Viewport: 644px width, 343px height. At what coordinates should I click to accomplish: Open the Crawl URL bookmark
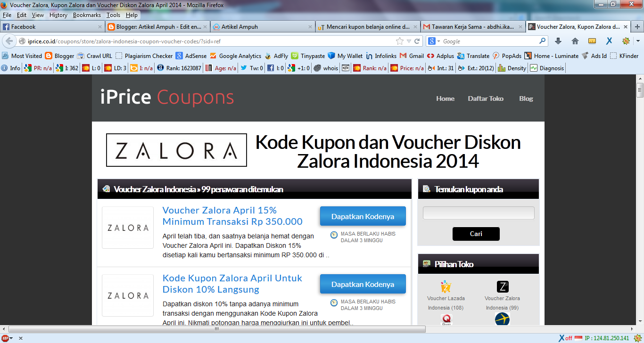[95, 56]
